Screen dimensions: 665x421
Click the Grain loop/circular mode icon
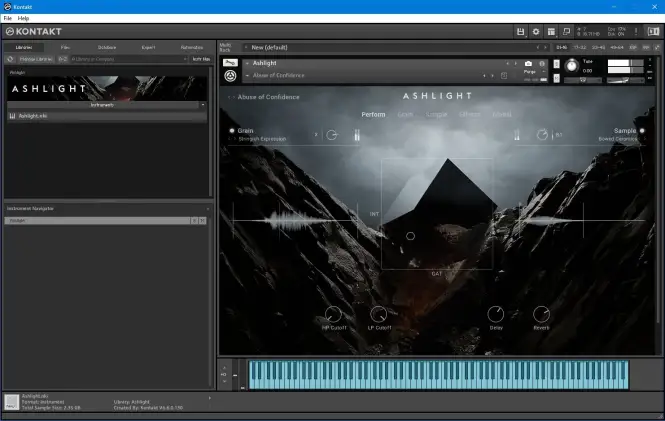tap(332, 135)
